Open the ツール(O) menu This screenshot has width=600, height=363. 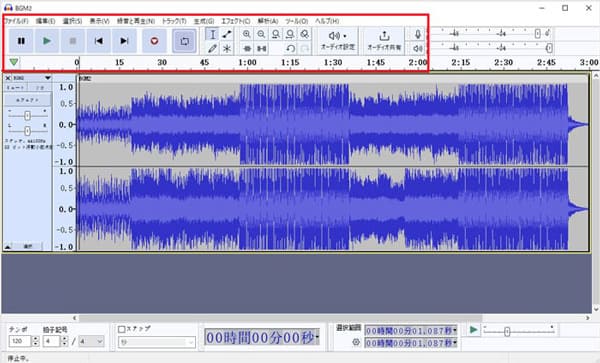297,21
